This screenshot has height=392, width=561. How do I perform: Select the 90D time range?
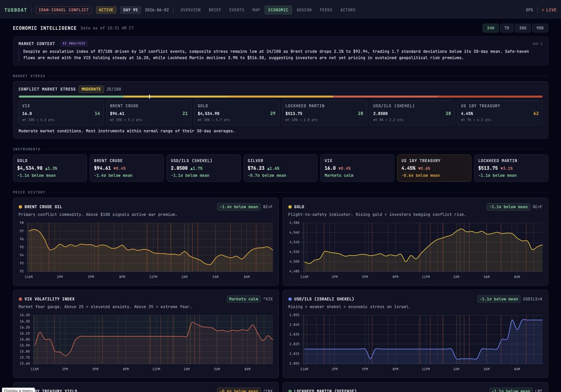tap(540, 28)
